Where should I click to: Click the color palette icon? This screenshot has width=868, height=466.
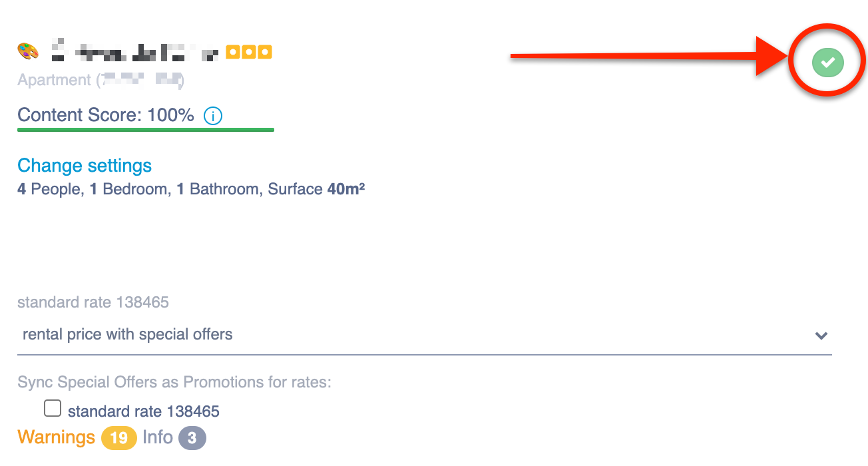click(28, 51)
